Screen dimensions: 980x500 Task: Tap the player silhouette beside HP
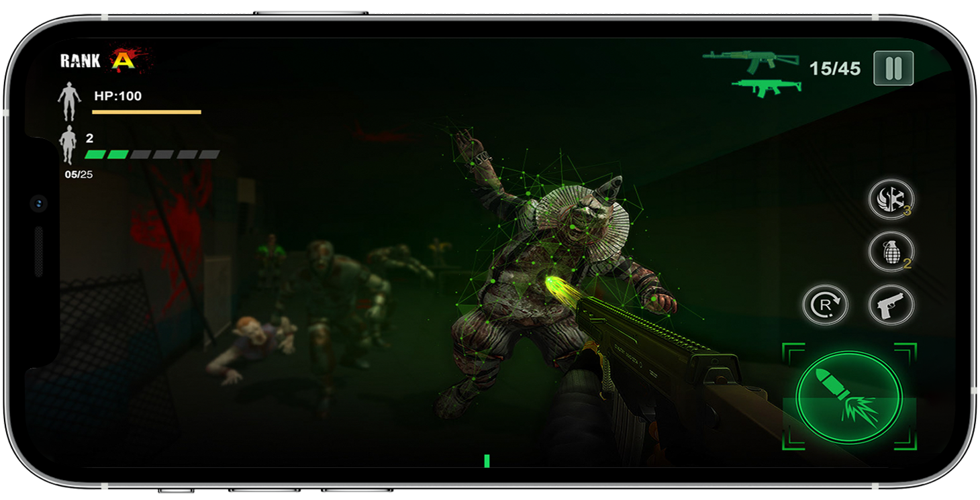click(x=69, y=101)
